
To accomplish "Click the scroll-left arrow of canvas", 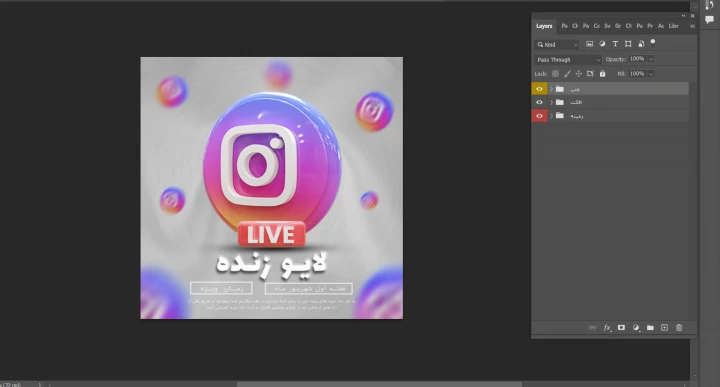I will tap(50, 385).
